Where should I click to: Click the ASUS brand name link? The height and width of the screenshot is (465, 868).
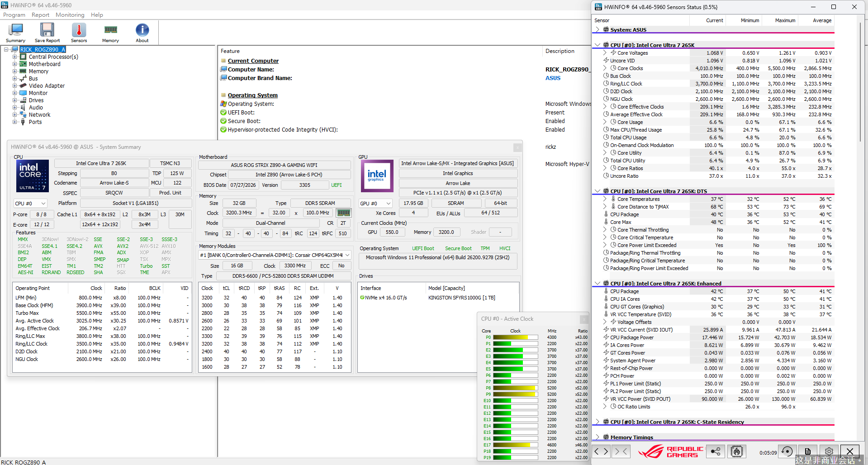tap(553, 78)
